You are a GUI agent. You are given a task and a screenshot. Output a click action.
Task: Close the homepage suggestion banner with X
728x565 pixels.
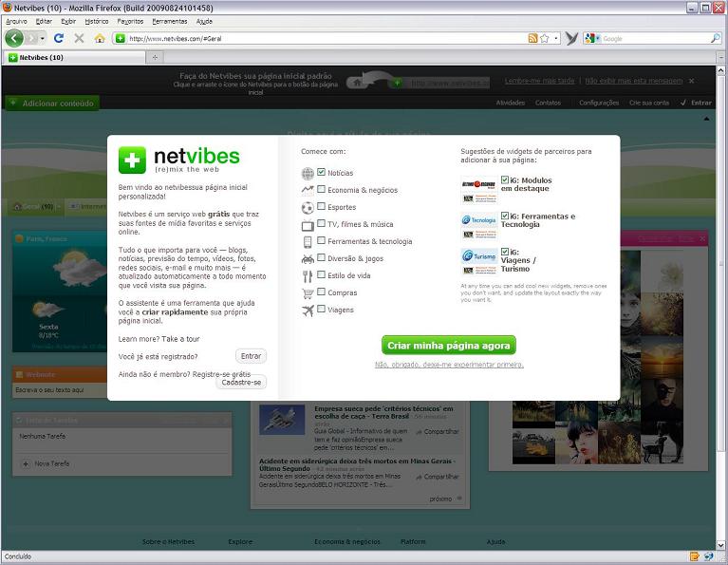tap(691, 81)
